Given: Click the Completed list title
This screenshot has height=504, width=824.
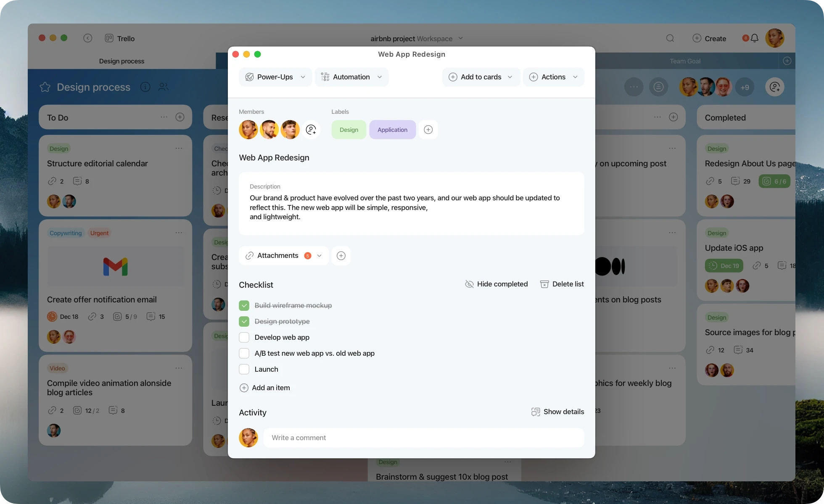Looking at the screenshot, I should point(725,118).
